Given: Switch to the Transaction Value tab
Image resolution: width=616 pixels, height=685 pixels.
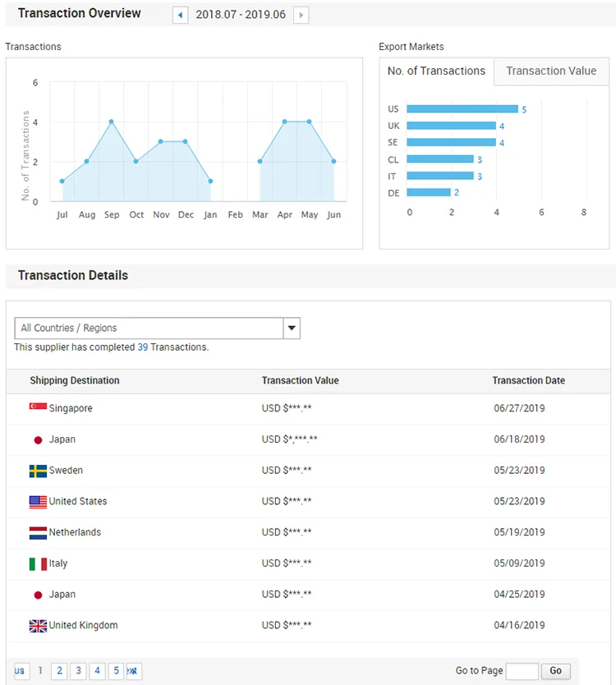Looking at the screenshot, I should coord(551,71).
